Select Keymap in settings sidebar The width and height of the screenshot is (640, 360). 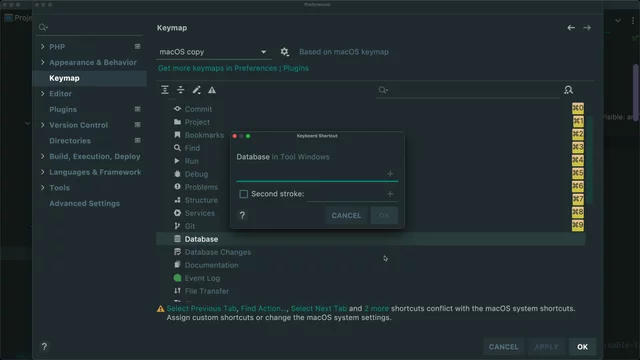click(x=89, y=78)
